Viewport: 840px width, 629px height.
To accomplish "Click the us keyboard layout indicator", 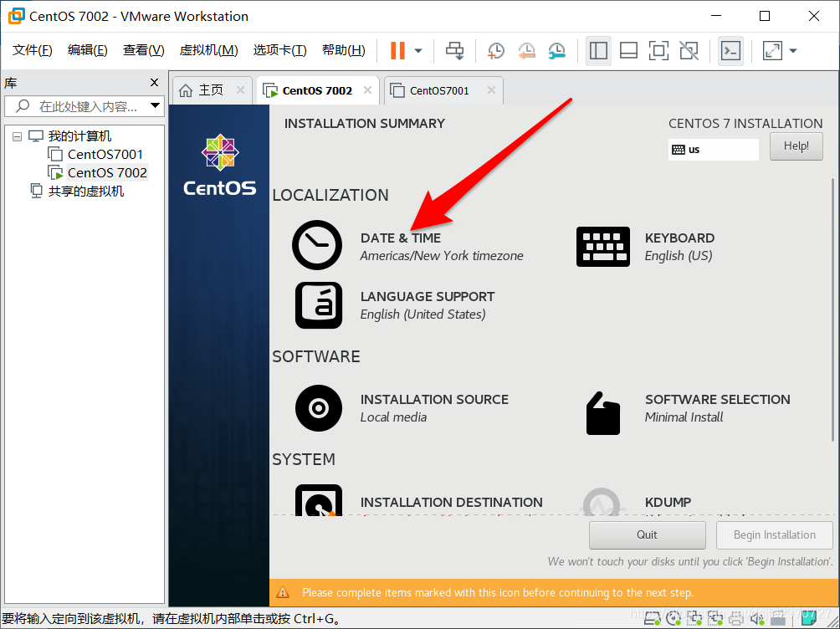I will tap(713, 150).
